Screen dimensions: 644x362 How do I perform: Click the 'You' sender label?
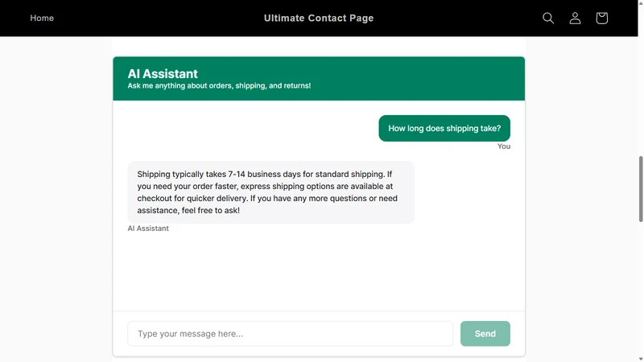click(504, 146)
